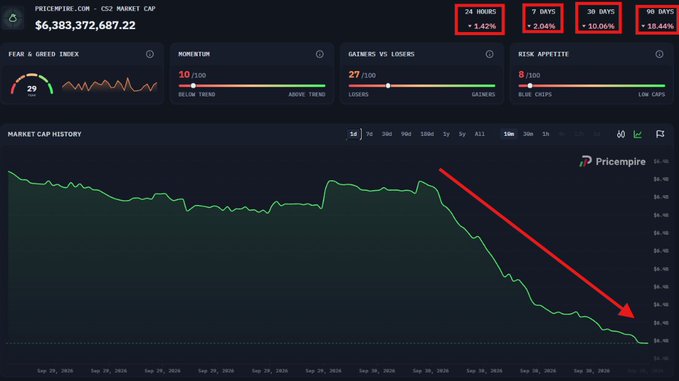Click the 24 HOURS 1.42% change stat
Screen dimensions: 679x381
(480, 19)
